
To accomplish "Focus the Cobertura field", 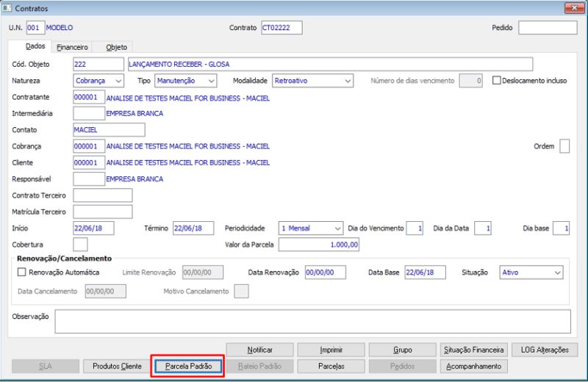I will tap(80, 245).
